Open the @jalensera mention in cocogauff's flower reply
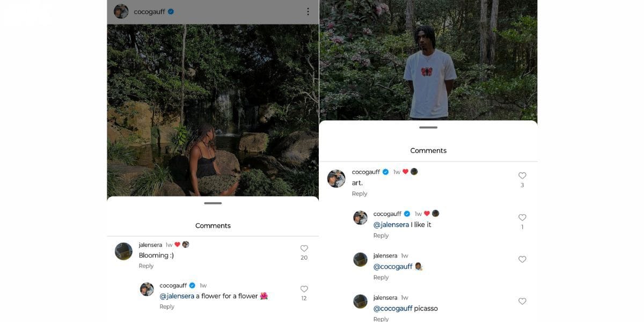 point(178,296)
